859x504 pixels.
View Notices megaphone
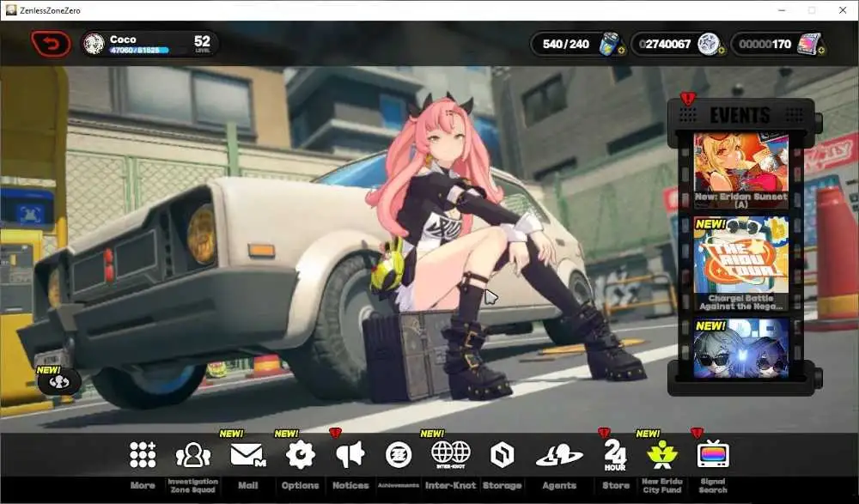350,455
